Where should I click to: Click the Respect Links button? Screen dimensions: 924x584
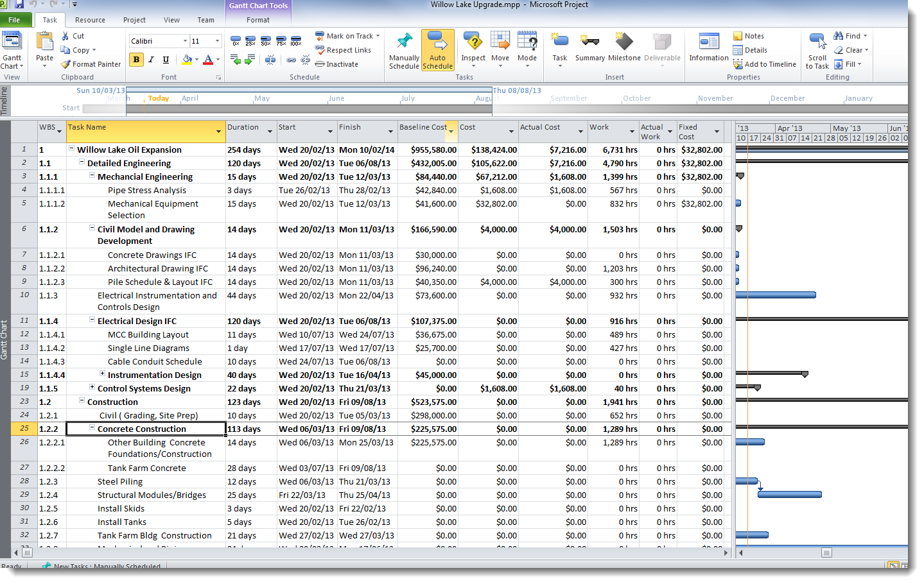(344, 50)
